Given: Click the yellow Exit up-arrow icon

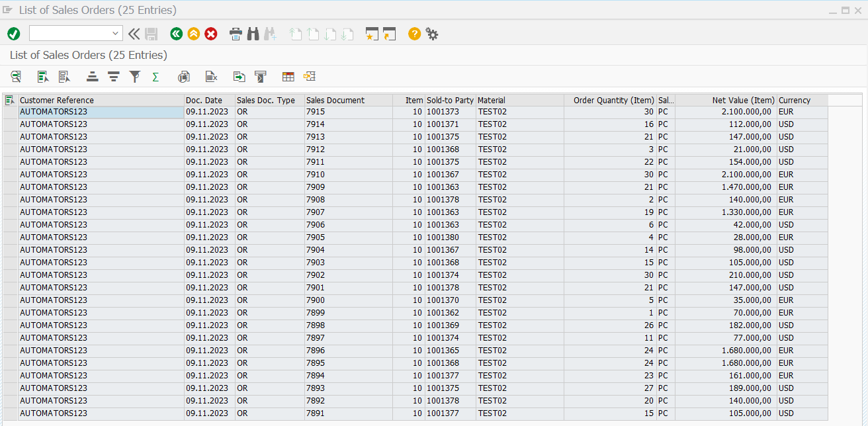Looking at the screenshot, I should (x=193, y=34).
